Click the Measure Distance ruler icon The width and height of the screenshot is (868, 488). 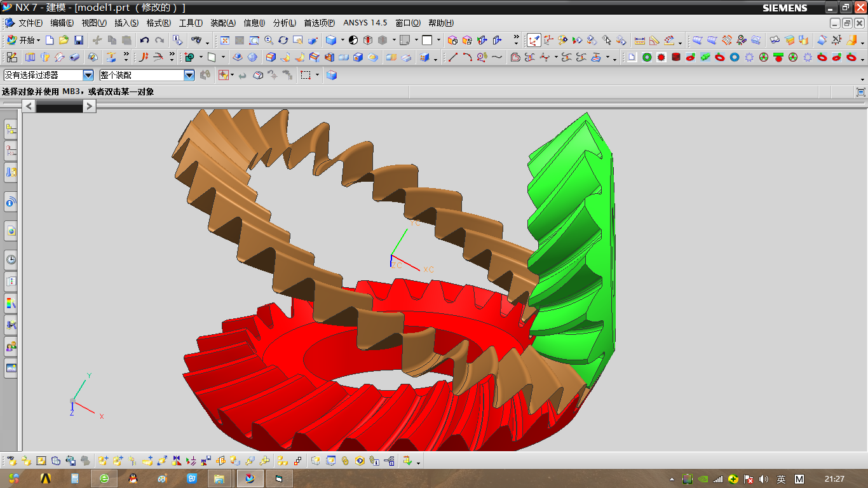640,40
